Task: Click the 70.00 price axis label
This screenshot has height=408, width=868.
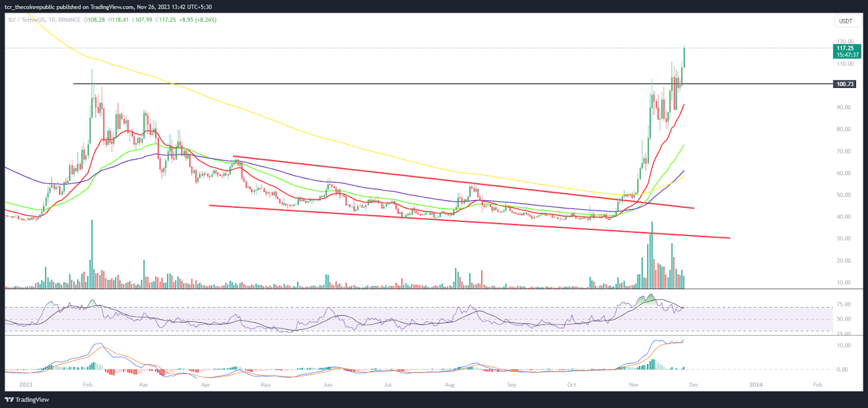Action: (x=844, y=151)
